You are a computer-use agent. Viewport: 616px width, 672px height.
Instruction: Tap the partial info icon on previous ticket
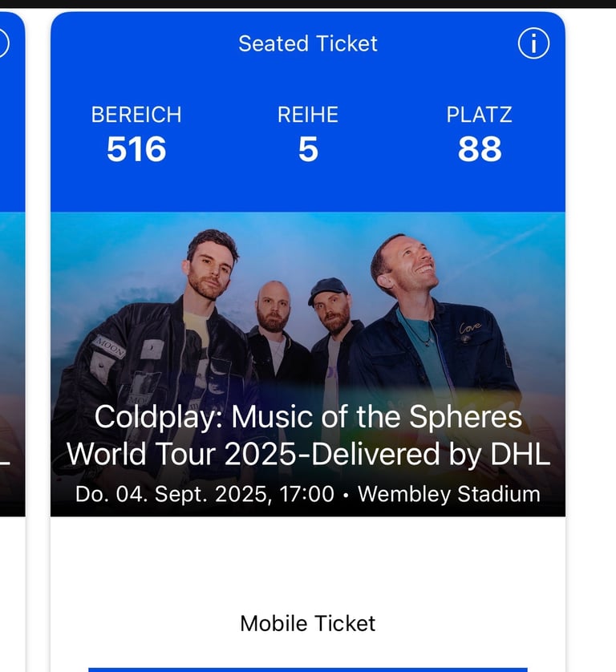click(3, 43)
